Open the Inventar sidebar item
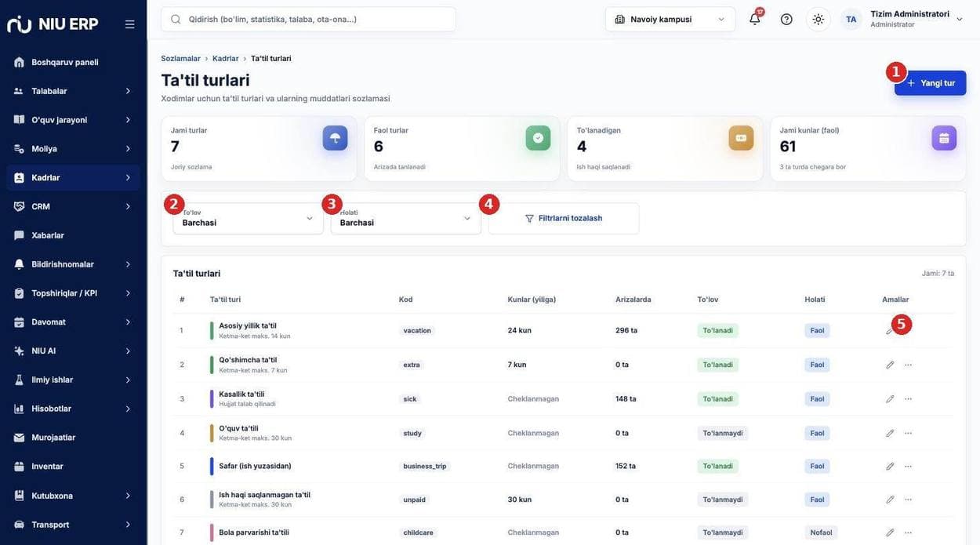980x545 pixels. click(73, 467)
